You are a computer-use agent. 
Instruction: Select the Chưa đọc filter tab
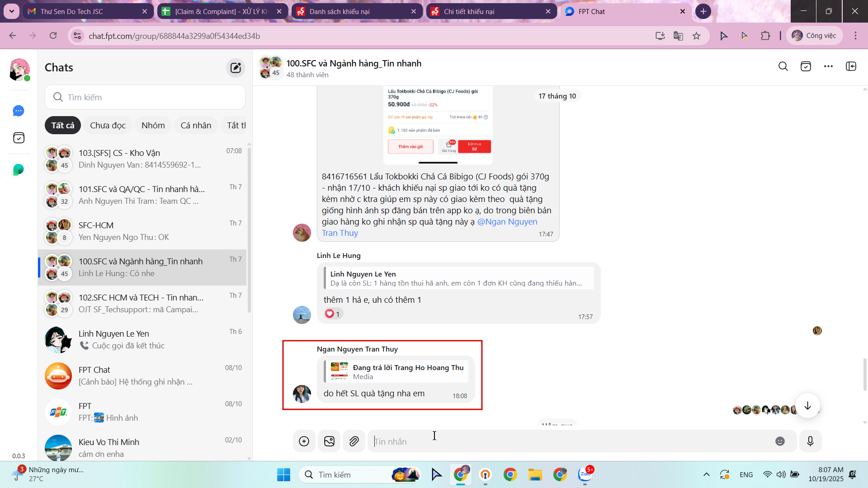[x=108, y=125]
